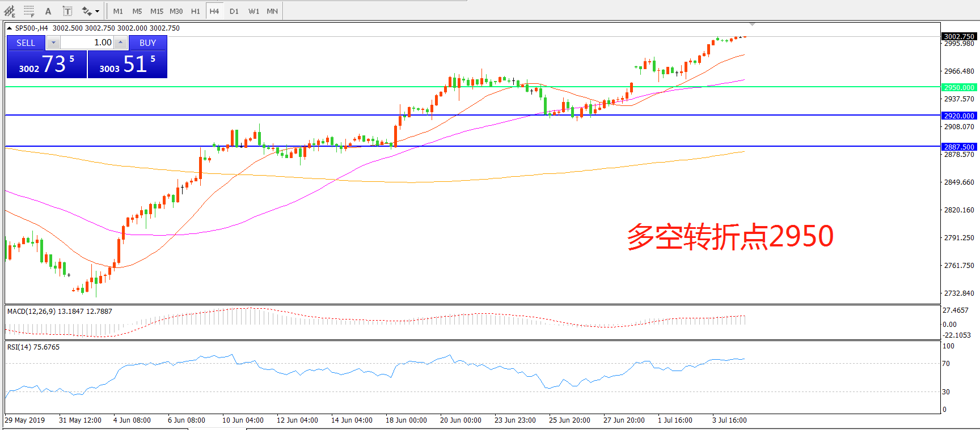The width and height of the screenshot is (980, 430).
Task: Decrease lot volume with down arrow
Action: coord(53,42)
